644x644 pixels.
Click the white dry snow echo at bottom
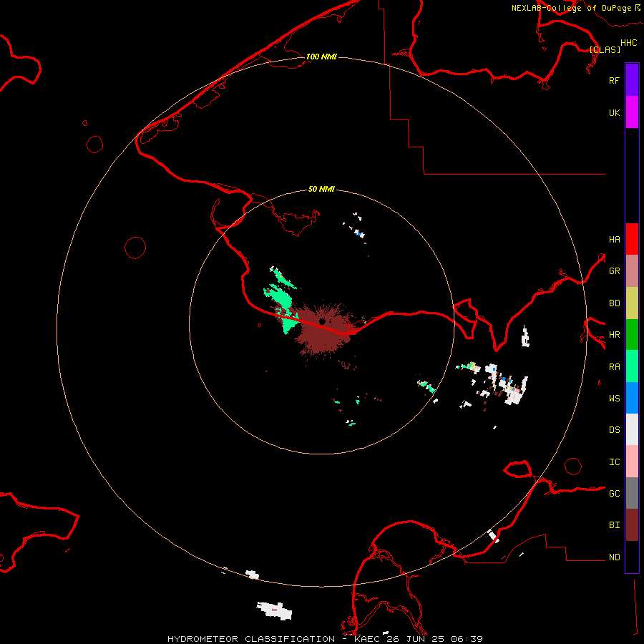[x=274, y=610]
